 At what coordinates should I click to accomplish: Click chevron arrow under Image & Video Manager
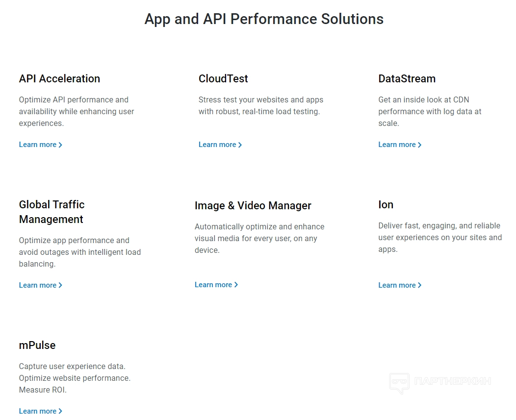[236, 285]
